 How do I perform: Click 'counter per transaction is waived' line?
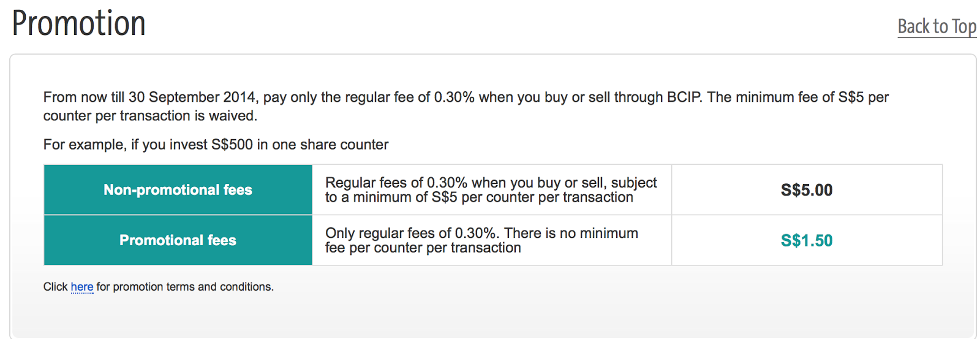[x=150, y=116]
